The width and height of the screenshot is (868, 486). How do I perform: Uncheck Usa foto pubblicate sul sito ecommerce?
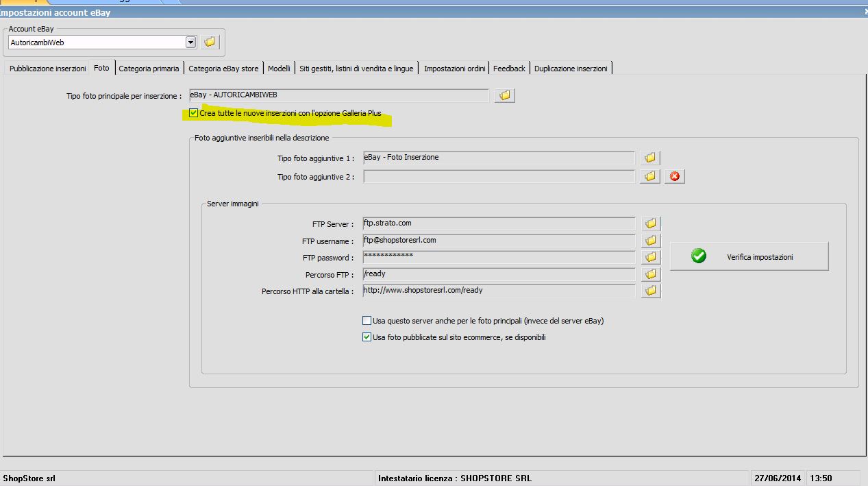pyautogui.click(x=367, y=337)
